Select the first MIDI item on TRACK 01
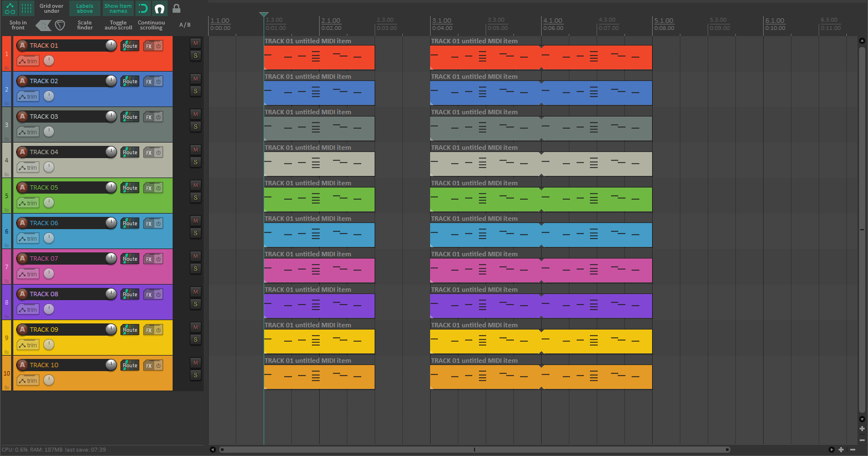The width and height of the screenshot is (868, 456). [319, 57]
